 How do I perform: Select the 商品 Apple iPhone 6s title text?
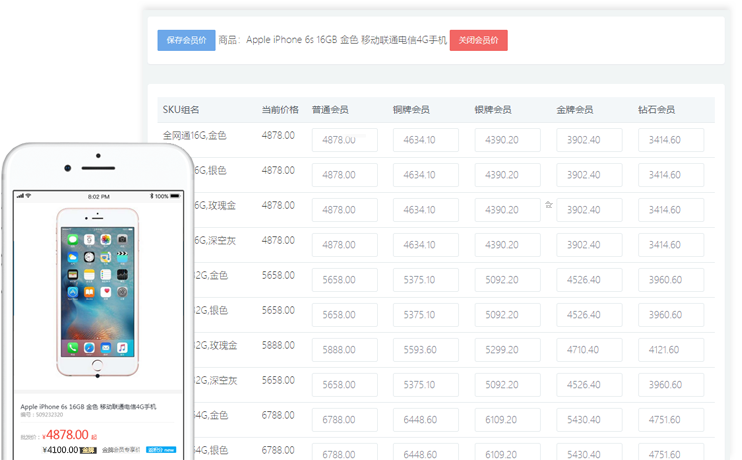[332, 40]
